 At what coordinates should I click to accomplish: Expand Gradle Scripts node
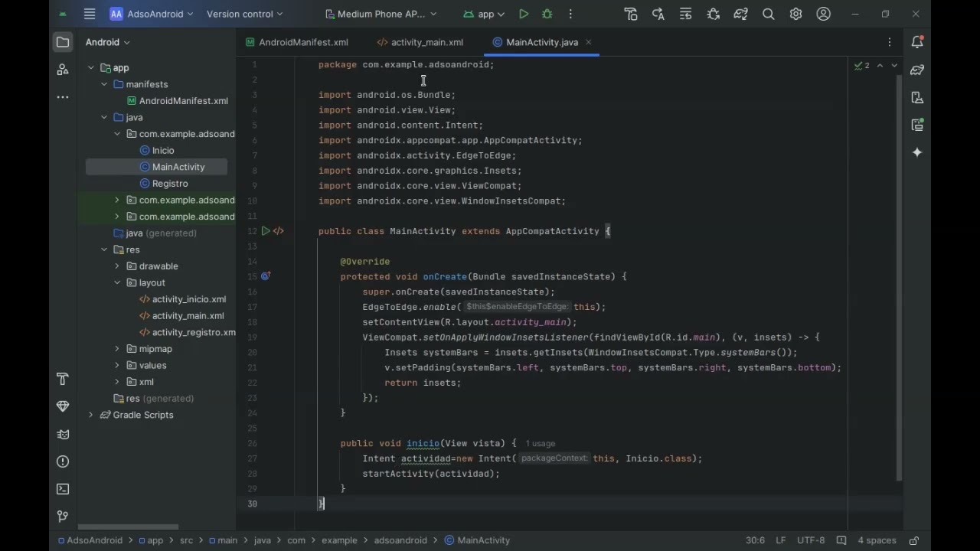coord(91,415)
